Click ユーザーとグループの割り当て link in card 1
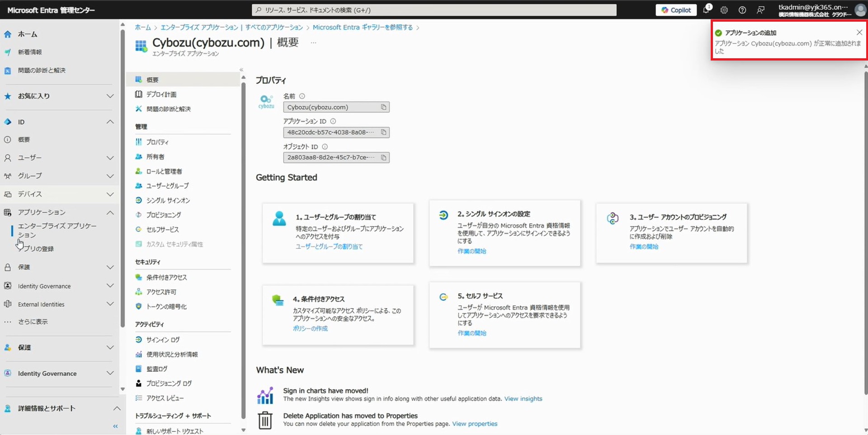This screenshot has width=868, height=435. coord(329,247)
